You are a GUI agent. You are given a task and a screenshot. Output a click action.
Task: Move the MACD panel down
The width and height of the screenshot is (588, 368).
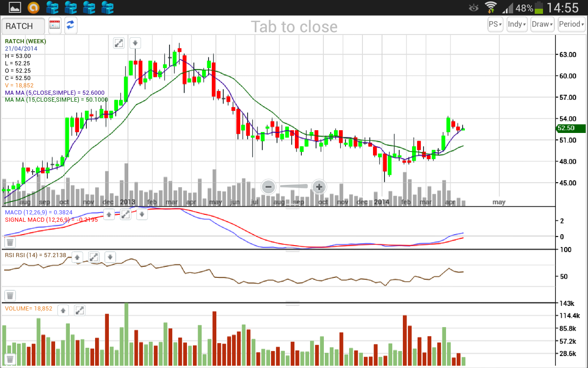click(142, 214)
